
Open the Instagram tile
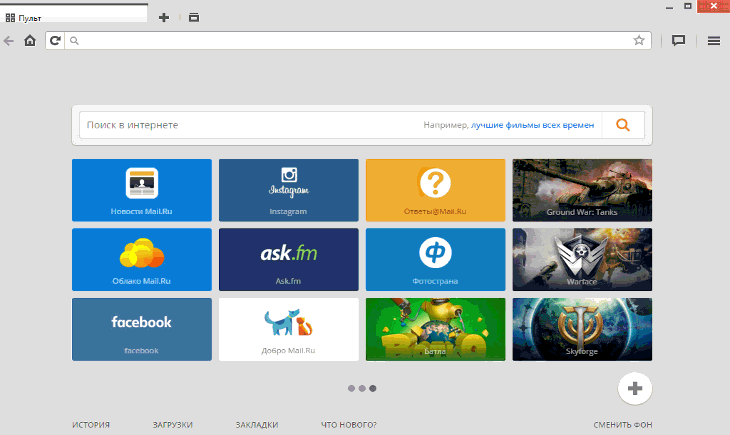pyautogui.click(x=288, y=190)
